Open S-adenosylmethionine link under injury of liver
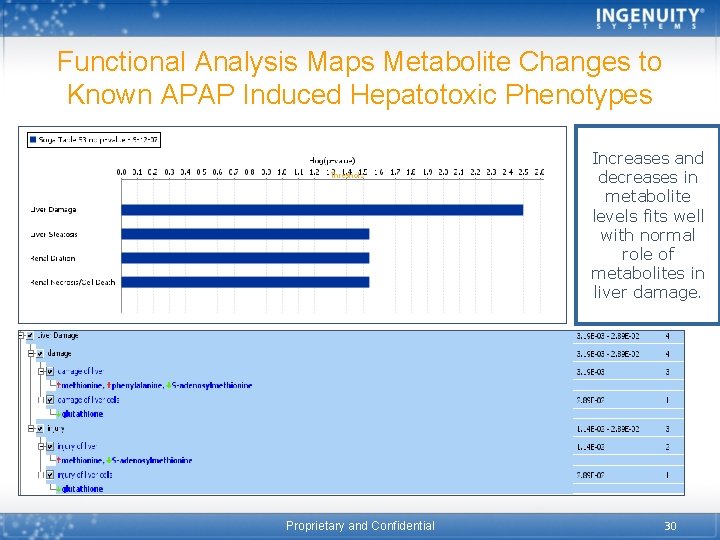The height and width of the screenshot is (540, 720). pos(152,460)
